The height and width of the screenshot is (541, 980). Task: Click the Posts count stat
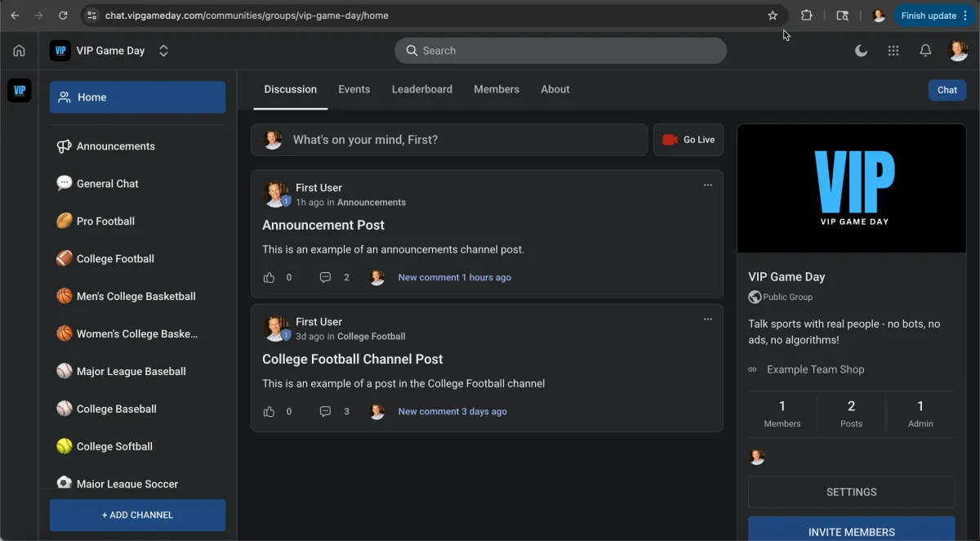[852, 414]
